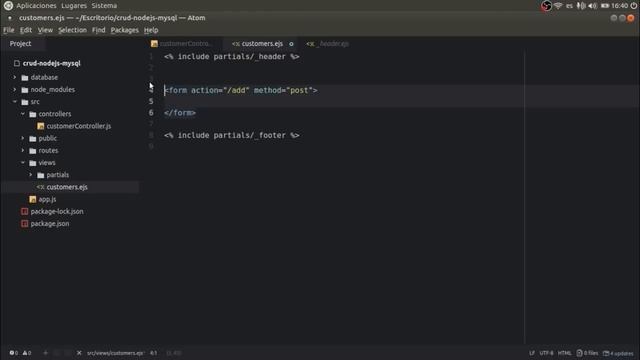Open the Sistema system menu

[x=104, y=6]
